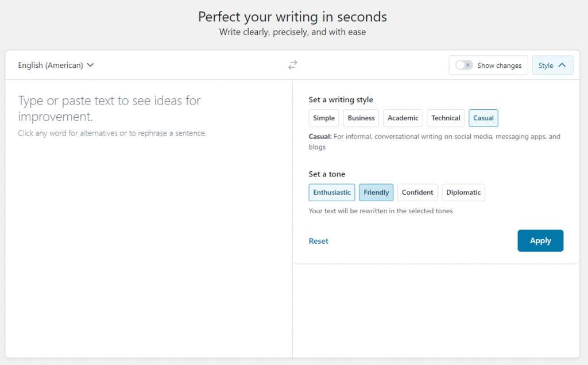Click the swap arrows icon

[x=293, y=66]
